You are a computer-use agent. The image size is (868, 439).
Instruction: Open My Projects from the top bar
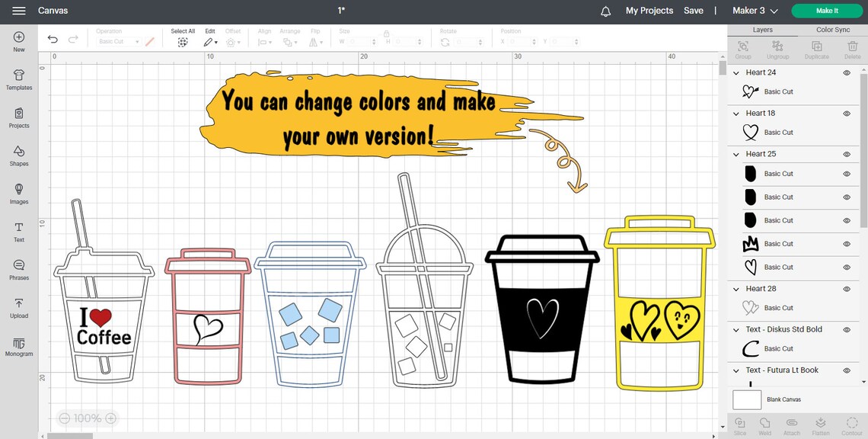click(x=648, y=11)
